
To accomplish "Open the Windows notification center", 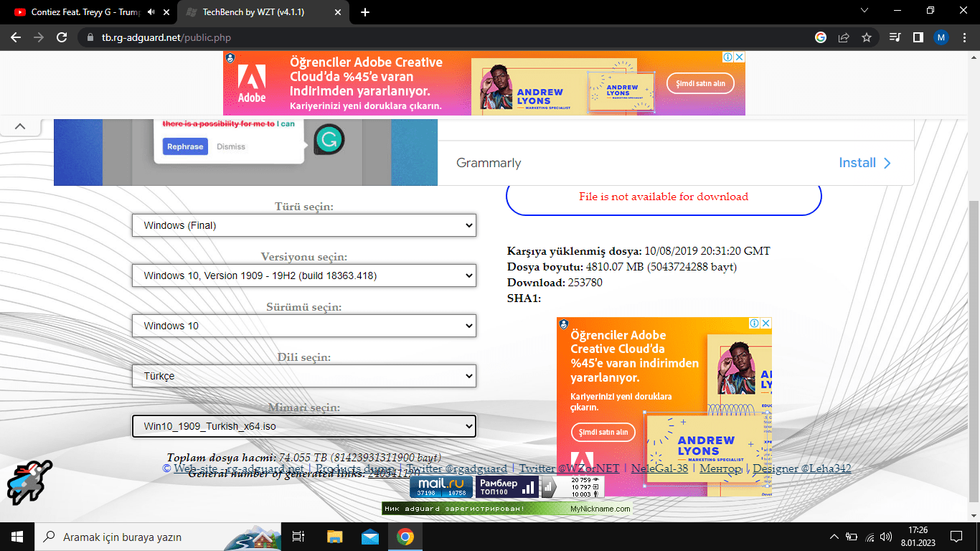I will [x=956, y=537].
